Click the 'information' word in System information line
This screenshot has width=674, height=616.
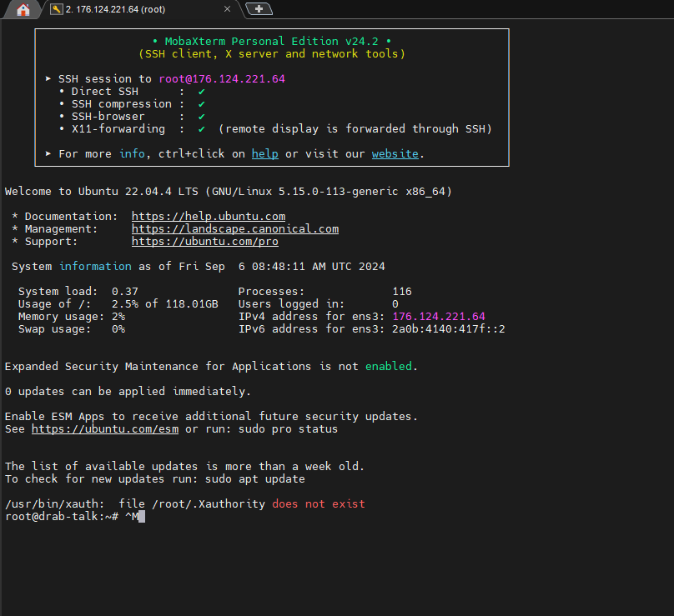click(95, 267)
